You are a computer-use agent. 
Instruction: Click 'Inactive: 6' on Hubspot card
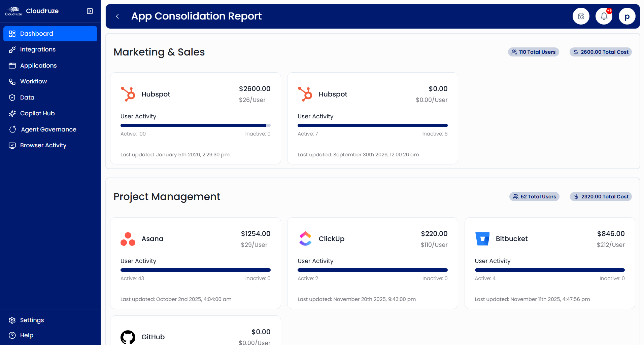point(435,134)
